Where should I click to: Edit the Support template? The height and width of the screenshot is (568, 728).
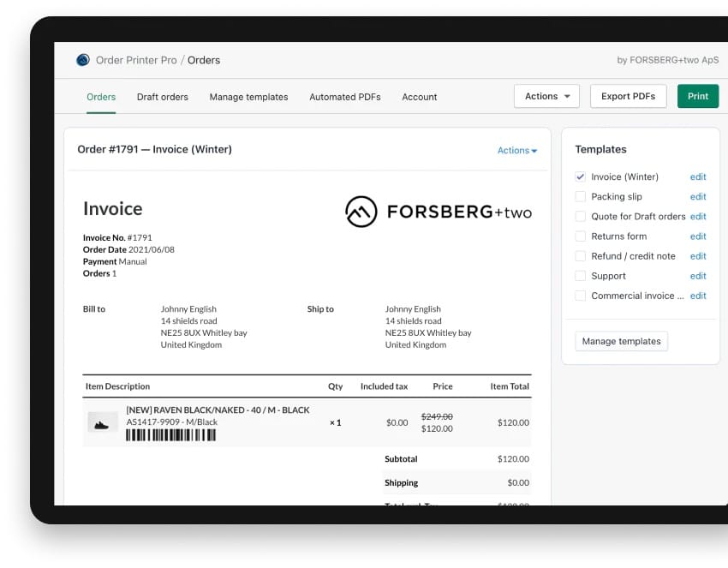click(x=698, y=276)
